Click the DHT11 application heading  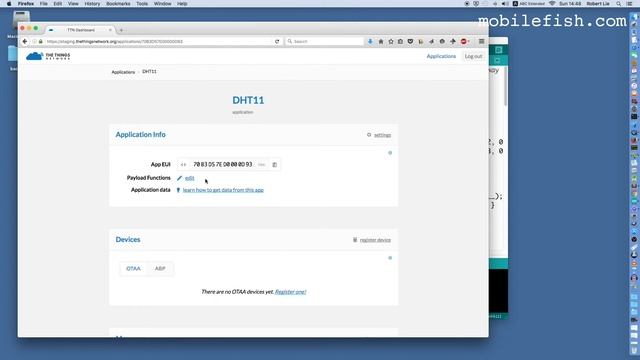tap(248, 100)
